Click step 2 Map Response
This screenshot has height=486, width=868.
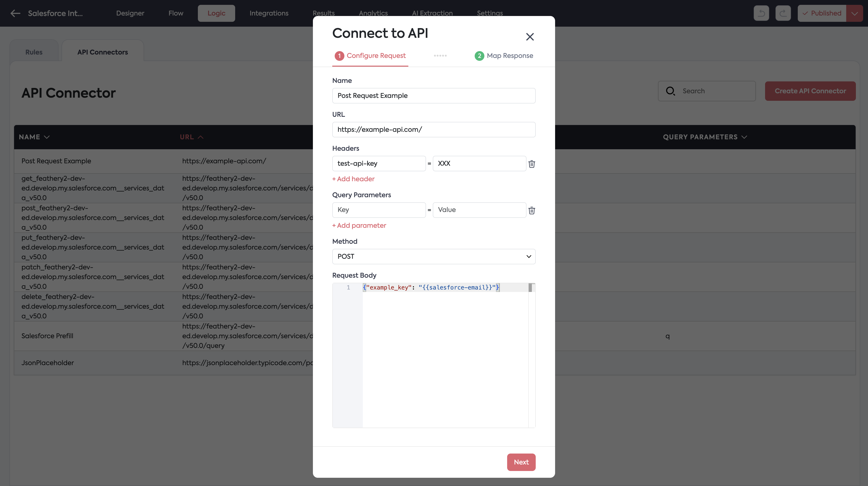tap(504, 56)
